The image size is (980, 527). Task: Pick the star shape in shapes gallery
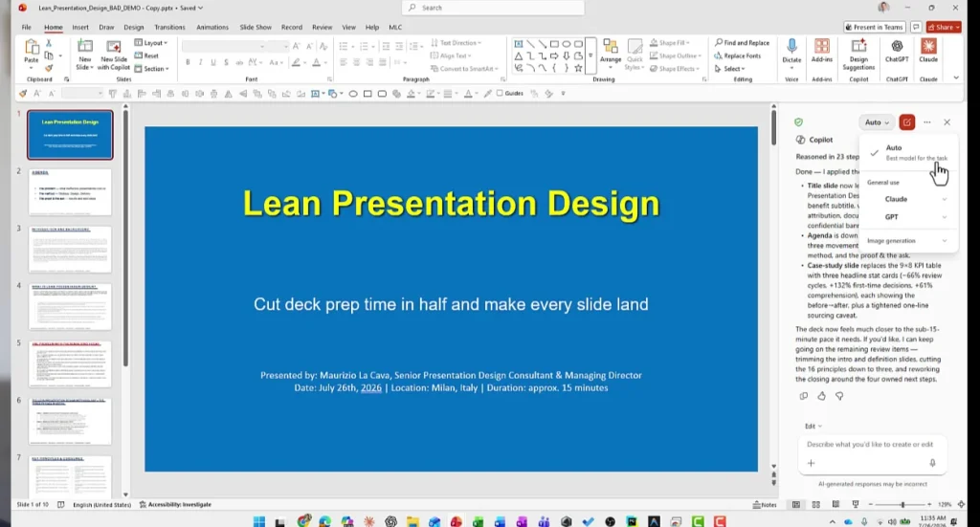tap(578, 68)
